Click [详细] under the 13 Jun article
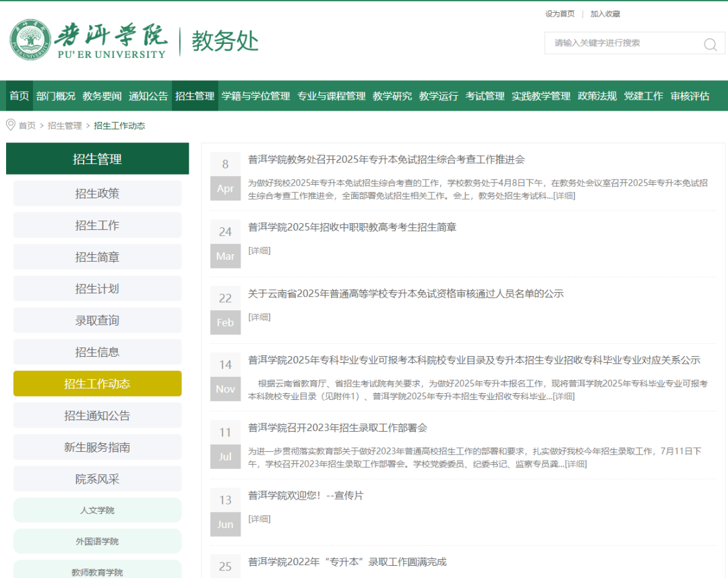This screenshot has width=728, height=578. (259, 519)
